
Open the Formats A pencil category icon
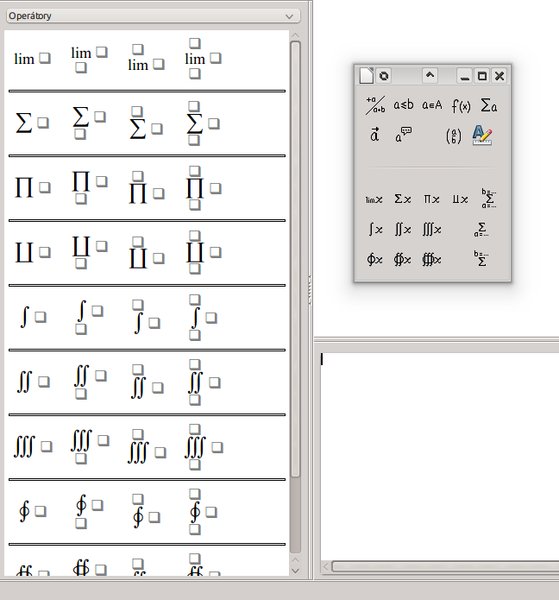pos(482,135)
